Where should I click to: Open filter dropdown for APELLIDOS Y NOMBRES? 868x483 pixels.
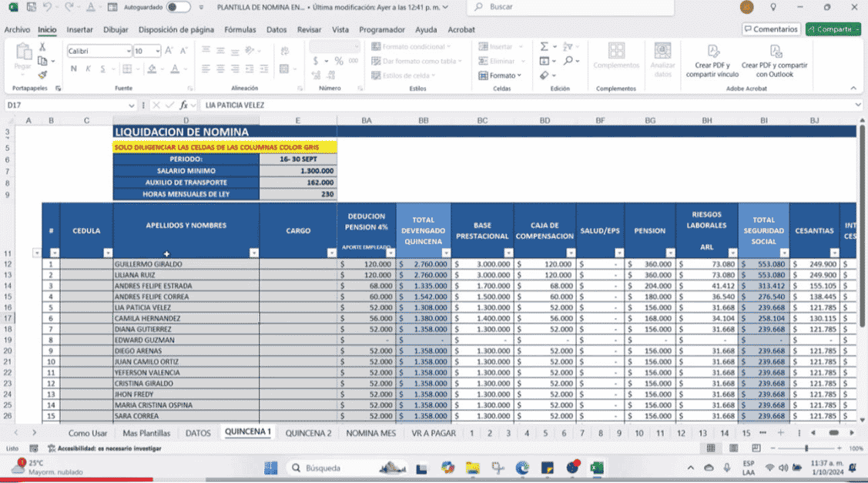pos(253,253)
